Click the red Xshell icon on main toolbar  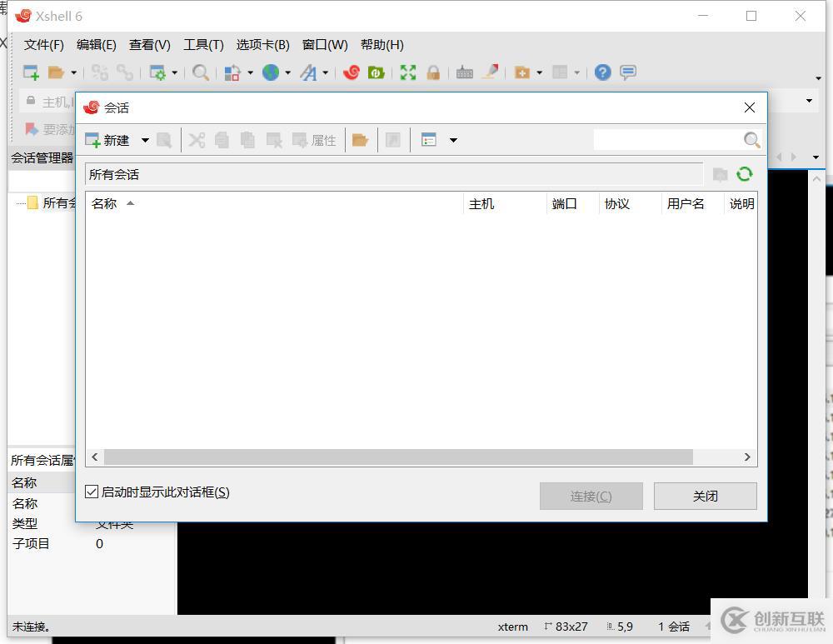click(x=351, y=72)
